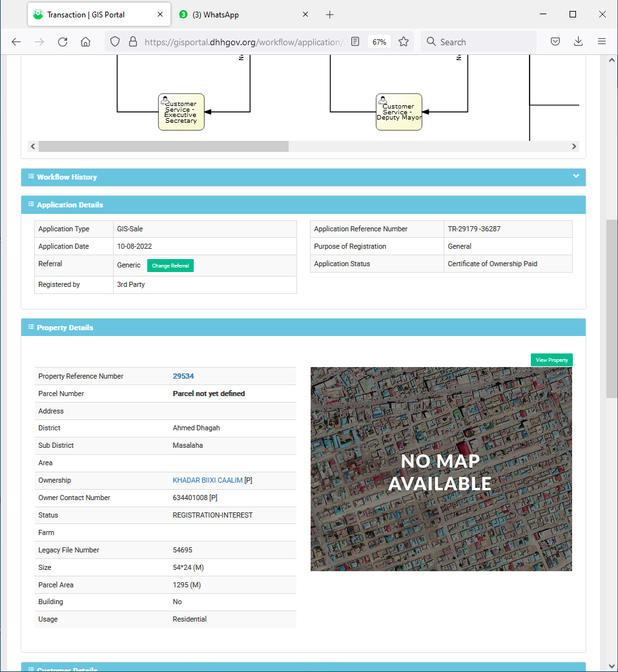Image resolution: width=618 pixels, height=672 pixels.
Task: Open site security padlock info
Action: click(133, 41)
